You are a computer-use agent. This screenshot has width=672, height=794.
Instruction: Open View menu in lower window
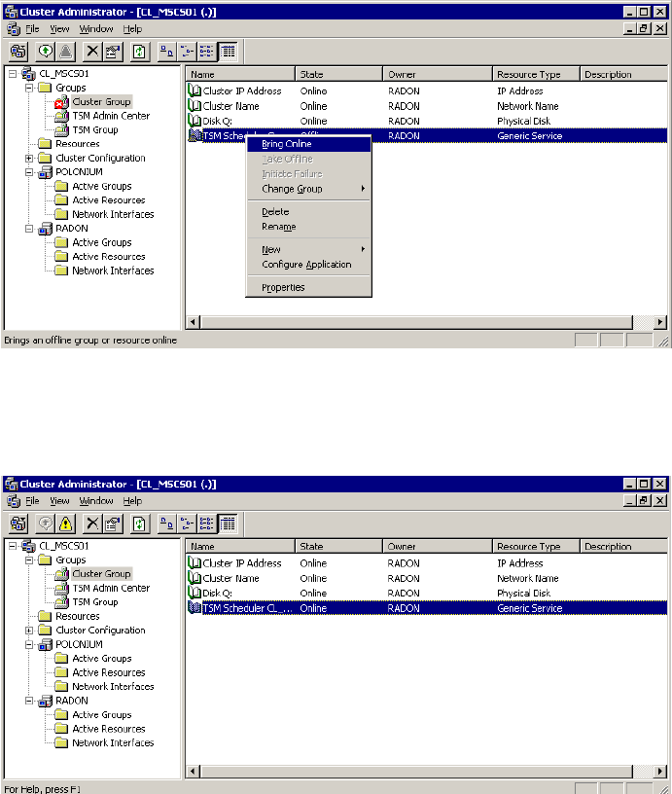click(x=59, y=501)
